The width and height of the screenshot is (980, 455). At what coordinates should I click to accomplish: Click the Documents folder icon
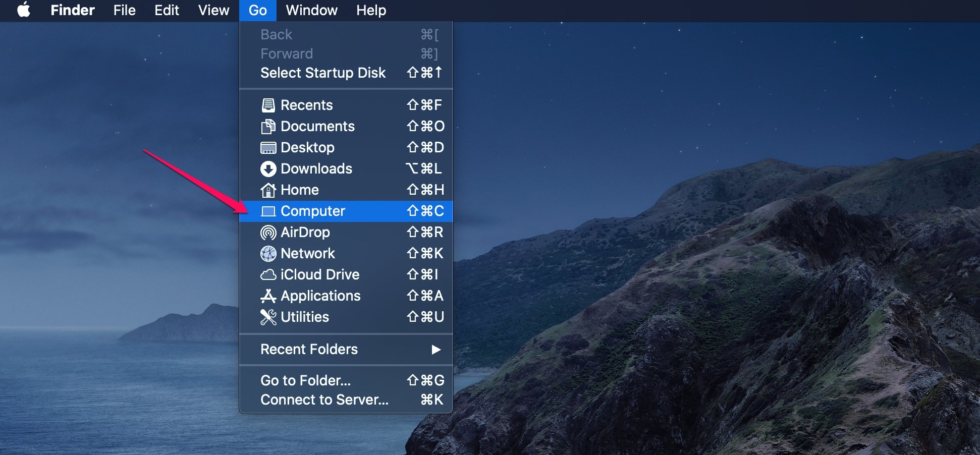pyautogui.click(x=268, y=126)
